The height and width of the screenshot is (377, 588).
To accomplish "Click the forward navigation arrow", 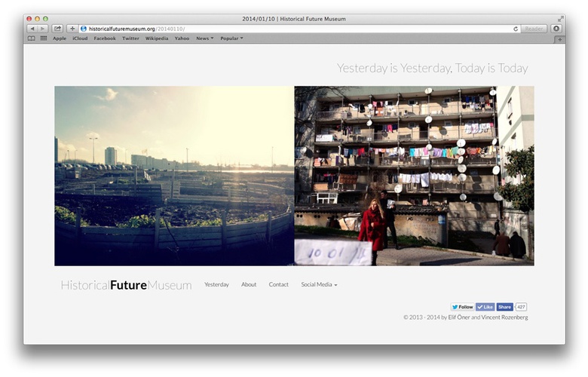I will [42, 29].
